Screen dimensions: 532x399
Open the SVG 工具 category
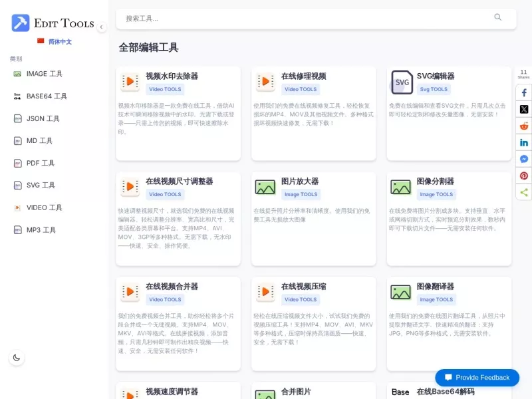pos(41,186)
